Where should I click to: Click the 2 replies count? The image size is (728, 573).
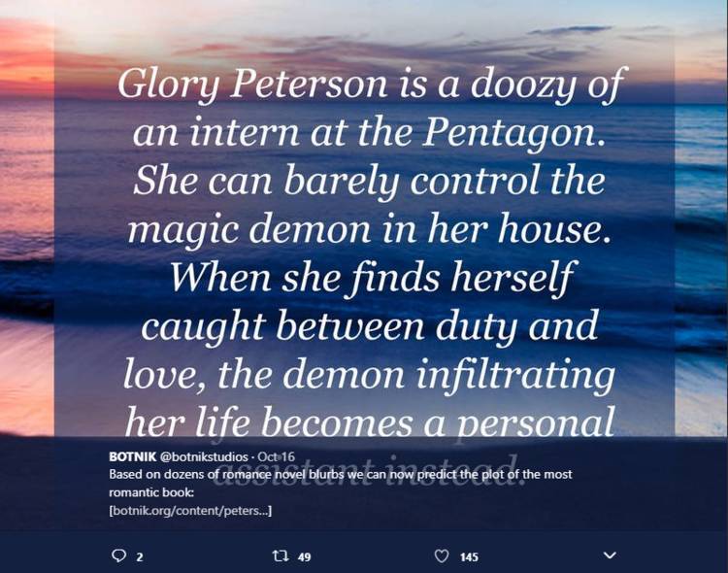pos(139,556)
